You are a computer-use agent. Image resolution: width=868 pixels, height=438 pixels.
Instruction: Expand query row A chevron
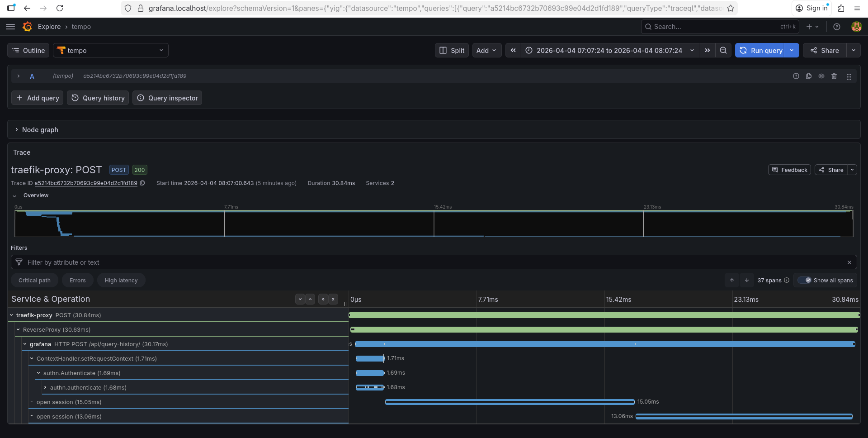[x=19, y=76]
